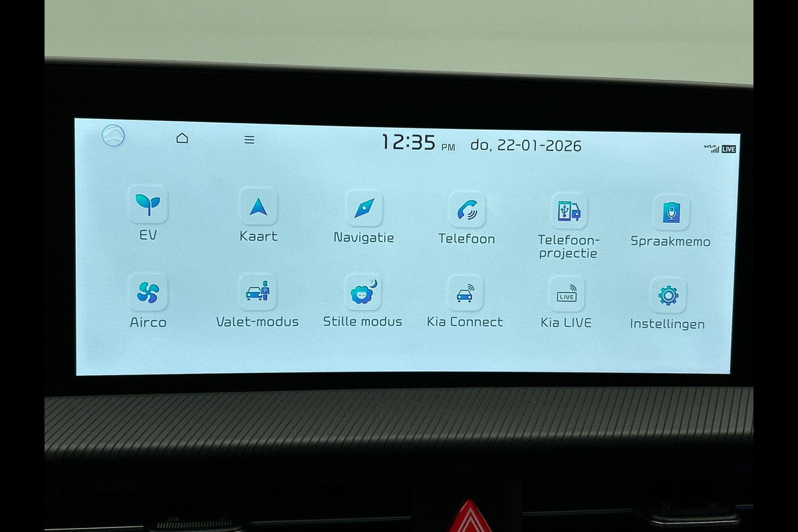Open the Kia LIVE app tile
This screenshot has height=532, width=798.
[567, 295]
